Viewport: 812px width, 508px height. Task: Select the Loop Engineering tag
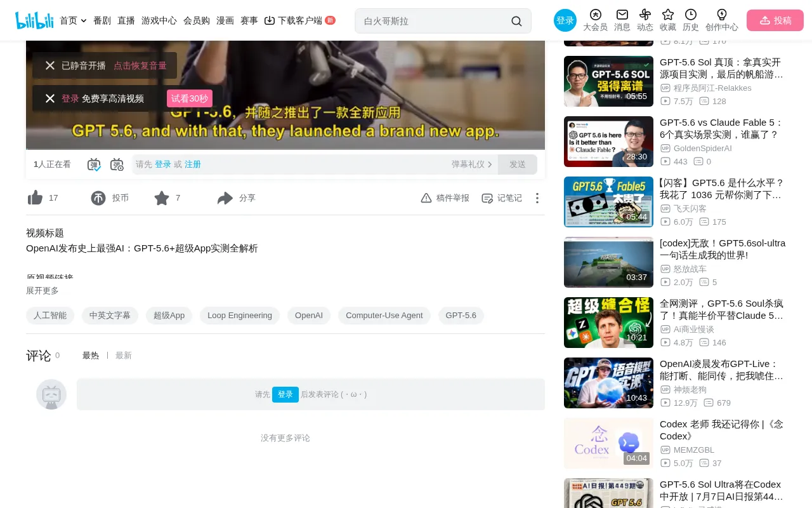pos(240,316)
